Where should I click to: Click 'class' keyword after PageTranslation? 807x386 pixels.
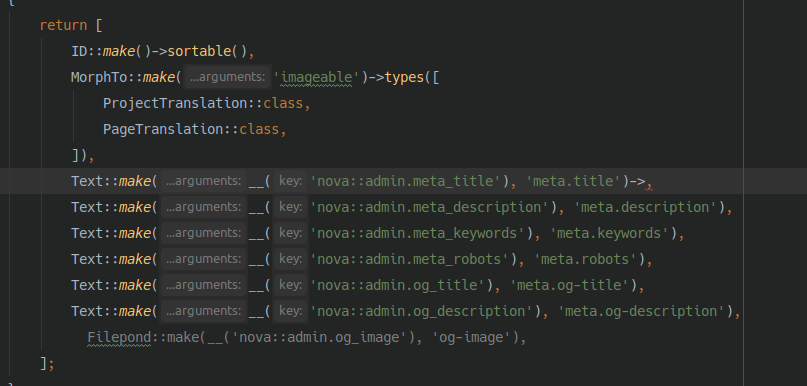(x=259, y=129)
